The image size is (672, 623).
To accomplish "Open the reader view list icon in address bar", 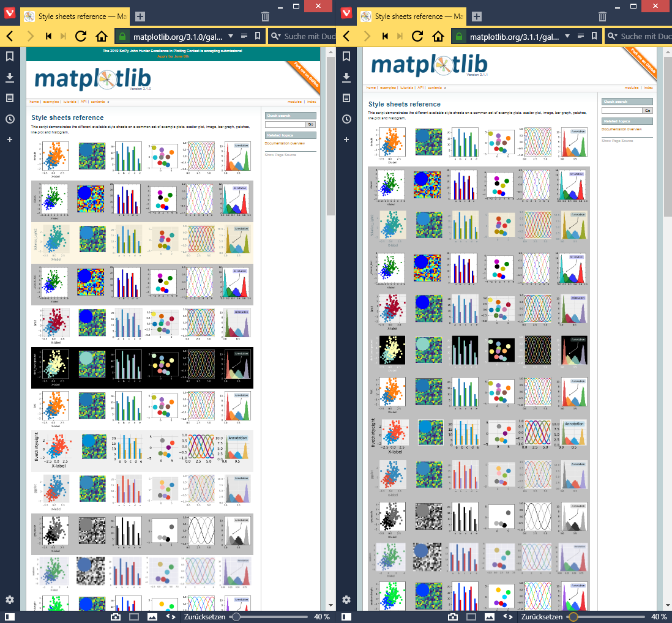I will pos(244,36).
